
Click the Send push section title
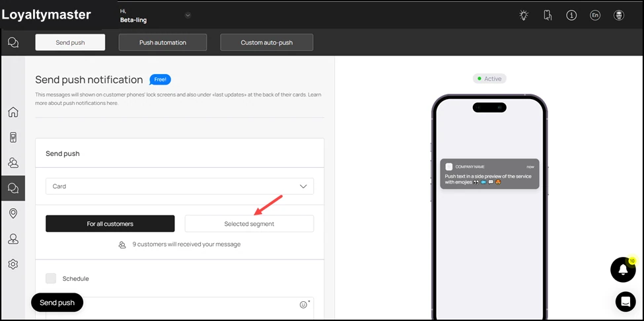tap(63, 153)
